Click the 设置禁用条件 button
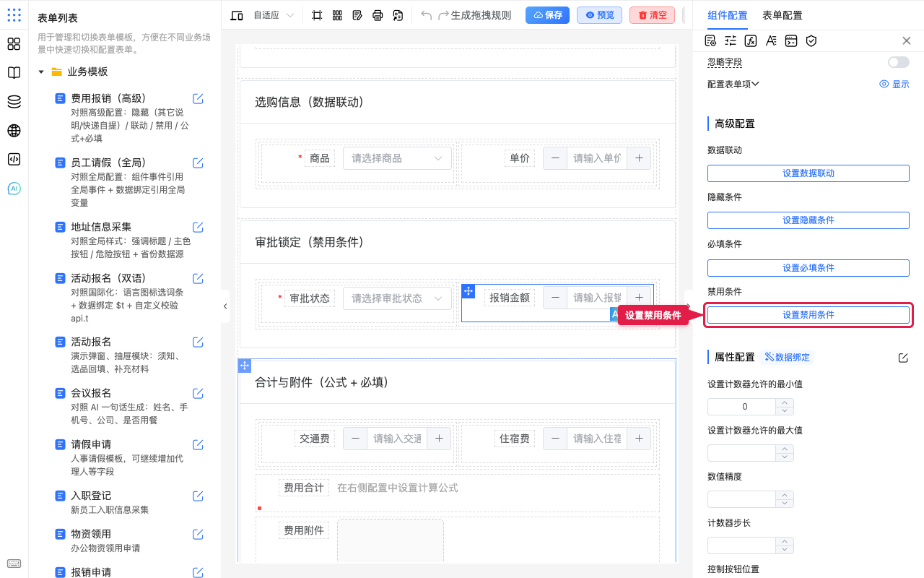 pyautogui.click(x=808, y=315)
